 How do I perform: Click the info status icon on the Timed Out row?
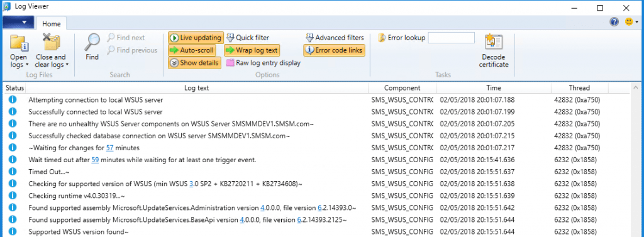click(x=13, y=171)
